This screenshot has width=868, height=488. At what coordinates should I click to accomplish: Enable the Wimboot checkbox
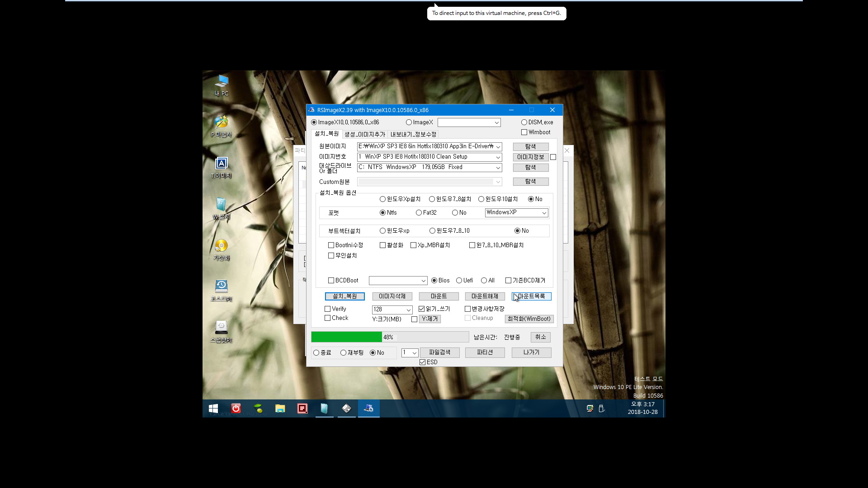click(536, 132)
